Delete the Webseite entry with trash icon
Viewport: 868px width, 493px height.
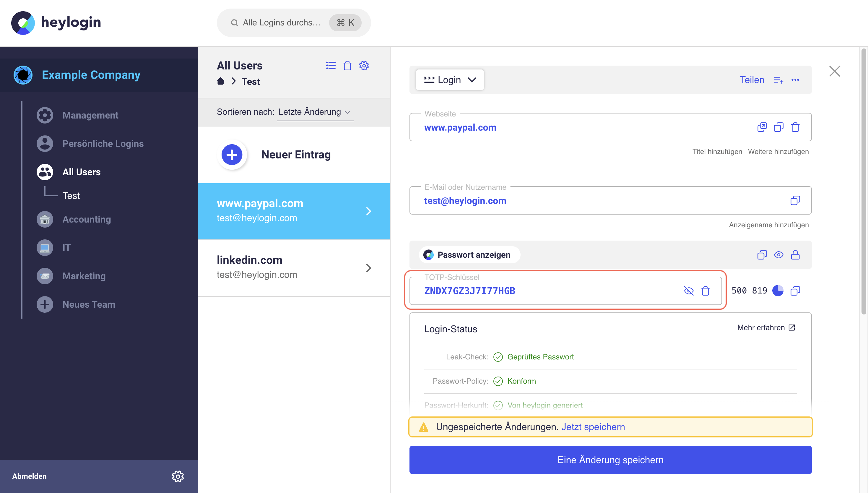pyautogui.click(x=795, y=127)
